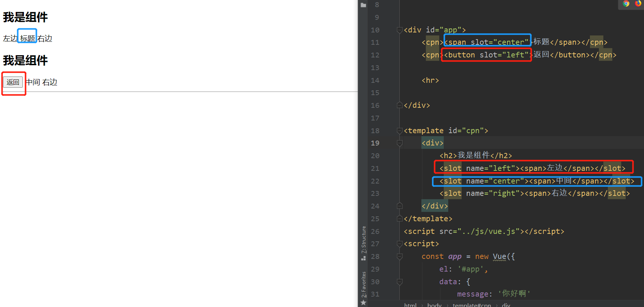
Task: Collapse fold marker at closing </div> line 16
Action: point(399,106)
